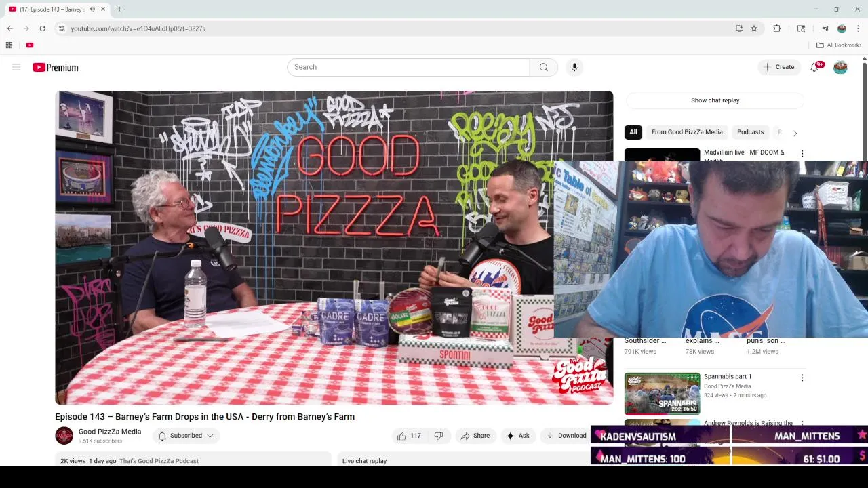Open Good PizzZa Media channel avatar
Viewport: 868px width, 488px height.
(64, 436)
